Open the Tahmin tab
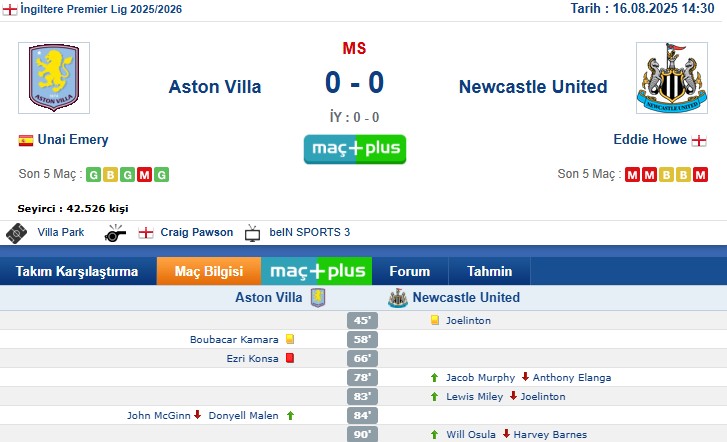Screen dimensions: 727x442 pos(490,271)
